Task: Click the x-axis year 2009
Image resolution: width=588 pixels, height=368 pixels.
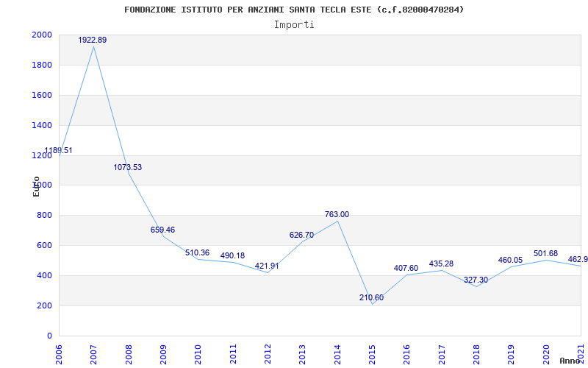Action: click(163, 354)
